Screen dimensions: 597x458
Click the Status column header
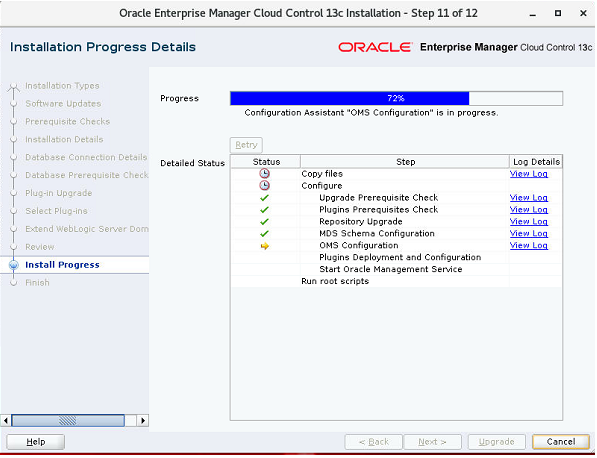(x=266, y=162)
